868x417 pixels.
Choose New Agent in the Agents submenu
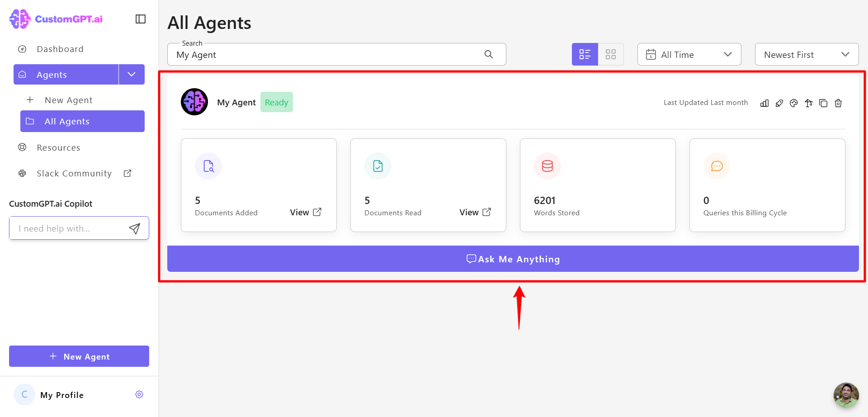pos(69,100)
